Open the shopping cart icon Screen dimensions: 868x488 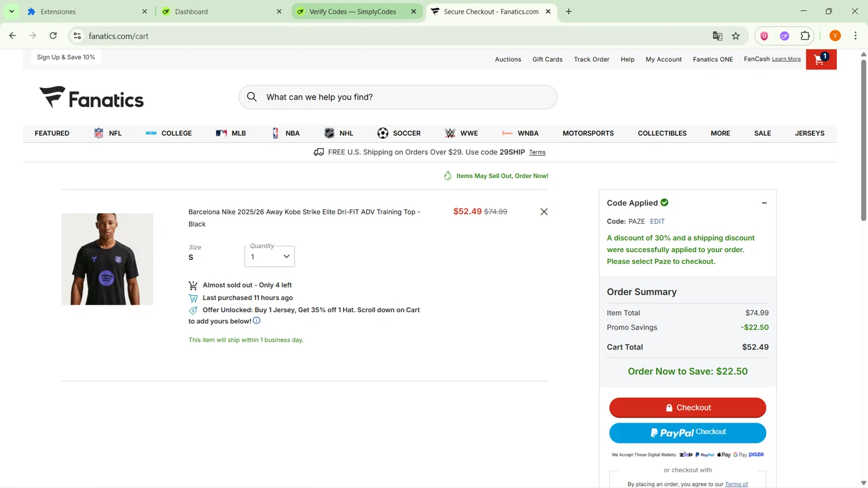(x=821, y=59)
